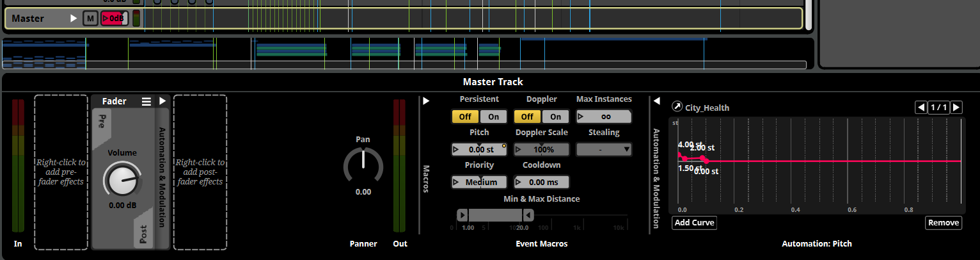This screenshot has width=980, height=260.
Task: Expand the Master track disclosure triangle
Action: pos(74,19)
